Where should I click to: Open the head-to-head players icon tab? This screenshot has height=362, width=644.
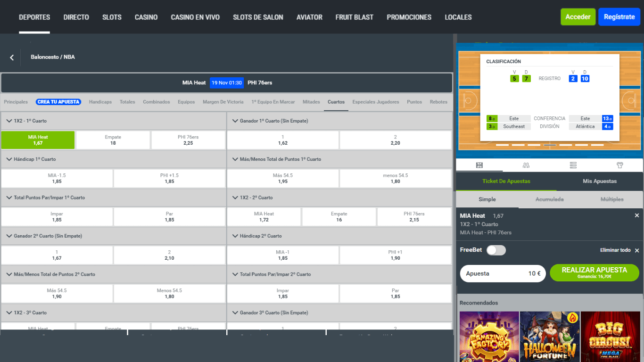coord(526,165)
